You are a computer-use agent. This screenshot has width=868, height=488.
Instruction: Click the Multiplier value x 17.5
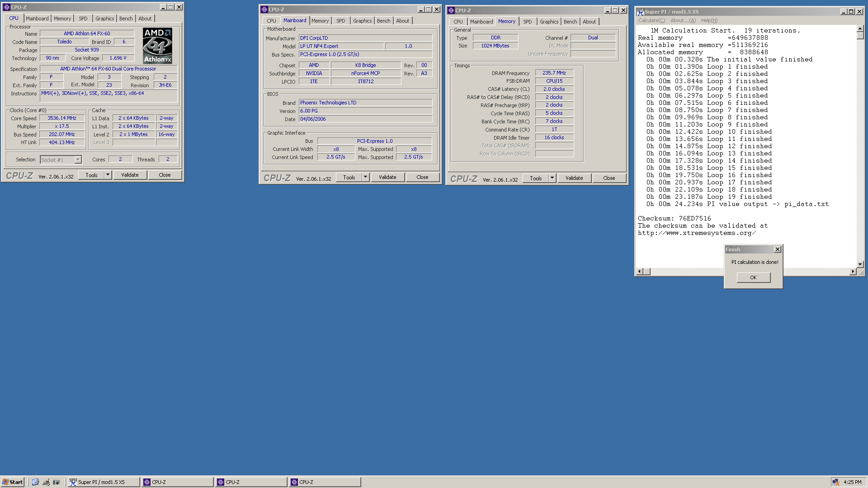click(62, 126)
